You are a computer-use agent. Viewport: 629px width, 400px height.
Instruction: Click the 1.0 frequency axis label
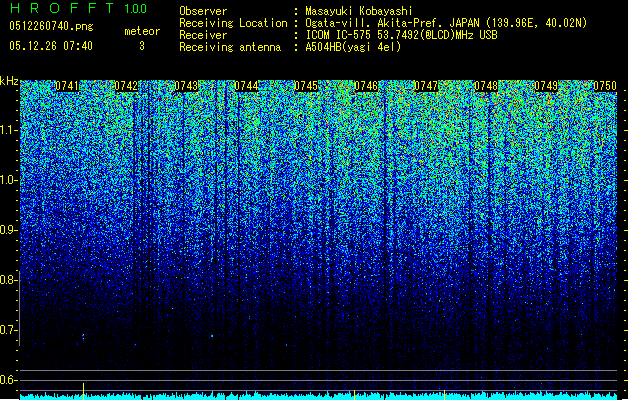tap(8, 181)
